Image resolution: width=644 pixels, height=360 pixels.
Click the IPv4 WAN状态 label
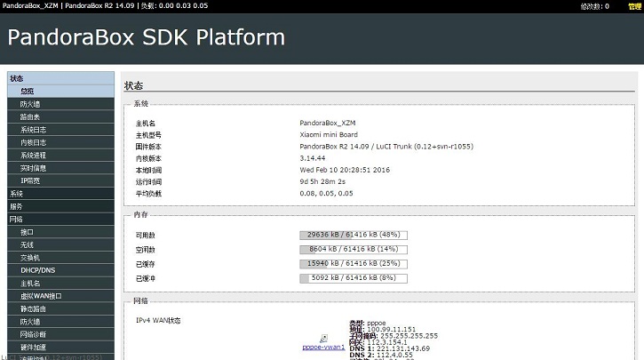pyautogui.click(x=158, y=320)
